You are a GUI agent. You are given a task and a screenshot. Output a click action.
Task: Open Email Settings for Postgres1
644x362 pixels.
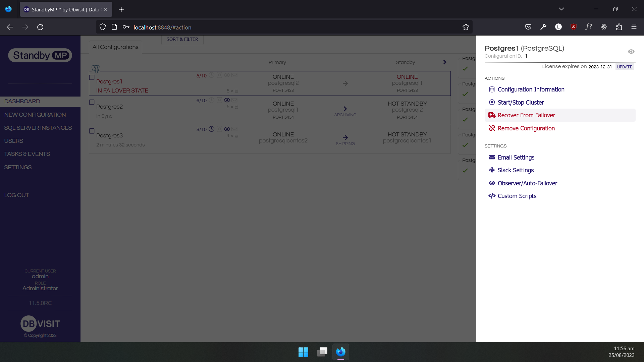click(516, 157)
